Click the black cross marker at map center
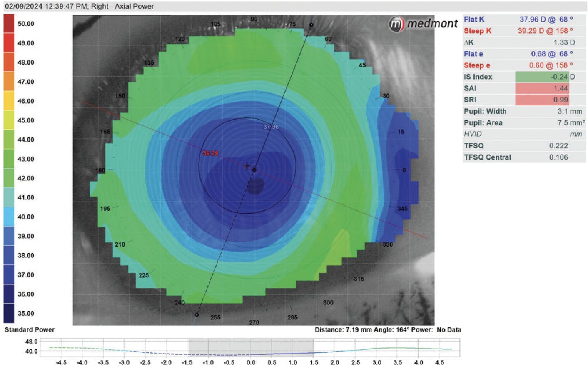Screen dimensions: 588x369 (x=247, y=166)
